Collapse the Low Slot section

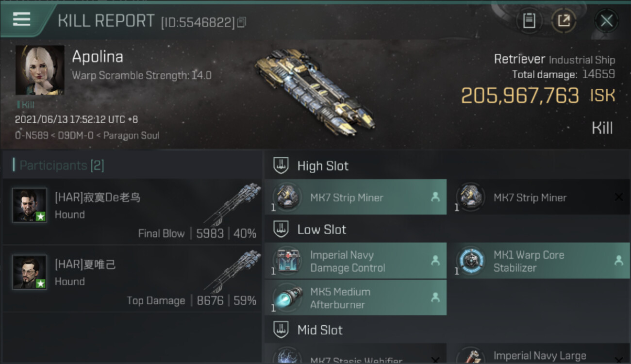point(281,229)
